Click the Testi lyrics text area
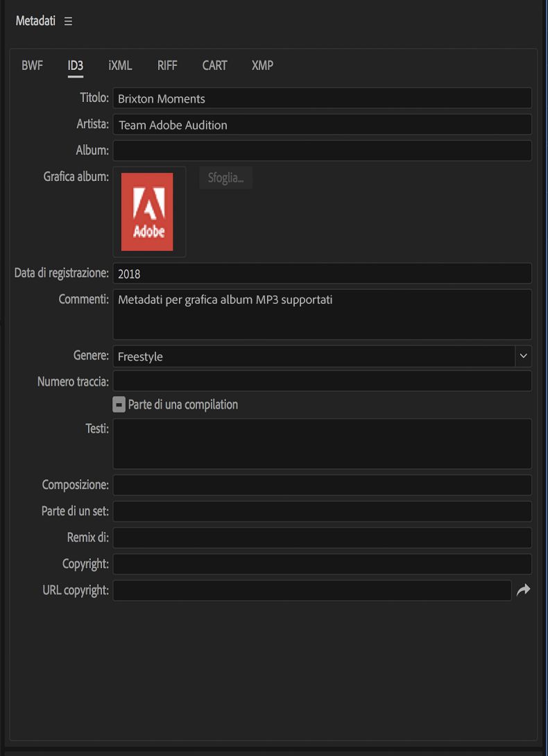548x756 pixels. click(x=322, y=443)
